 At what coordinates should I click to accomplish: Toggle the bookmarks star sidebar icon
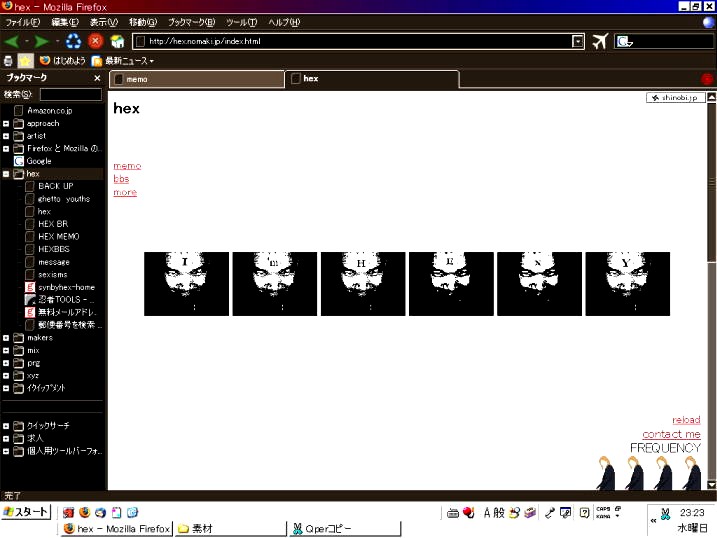26,60
